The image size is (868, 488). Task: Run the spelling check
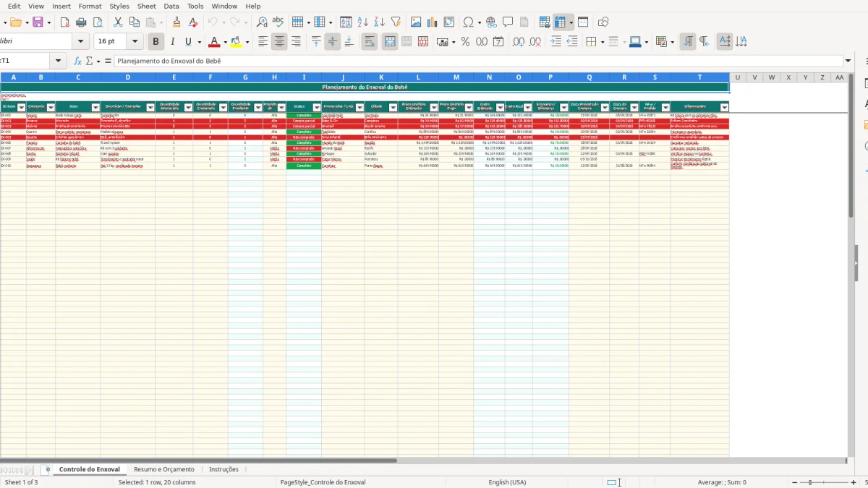pyautogui.click(x=278, y=22)
